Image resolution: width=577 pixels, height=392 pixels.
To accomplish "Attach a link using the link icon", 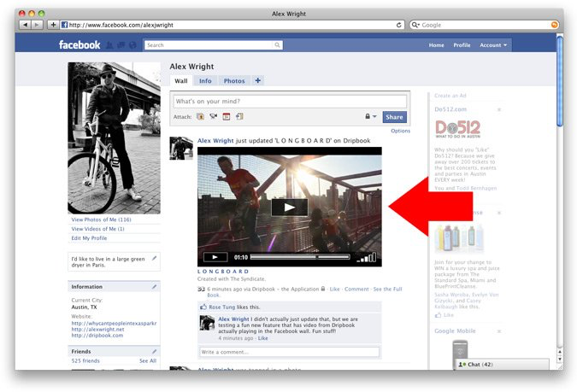I will [x=239, y=116].
